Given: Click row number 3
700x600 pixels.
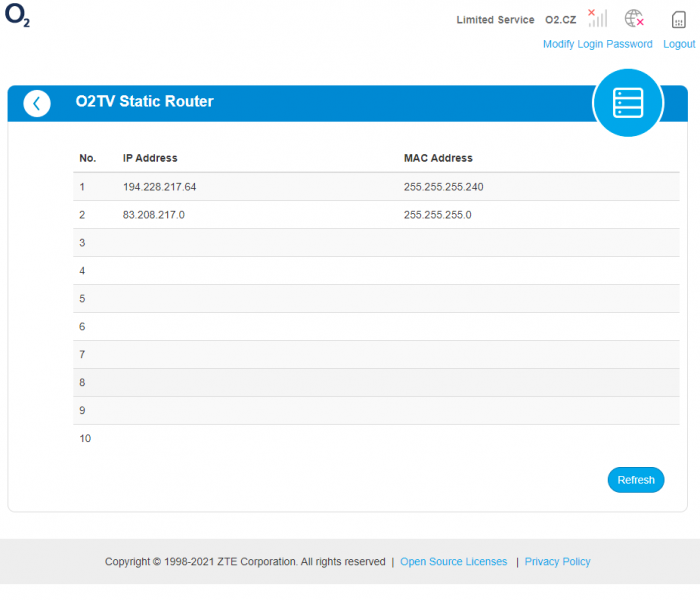Looking at the screenshot, I should point(82,243).
